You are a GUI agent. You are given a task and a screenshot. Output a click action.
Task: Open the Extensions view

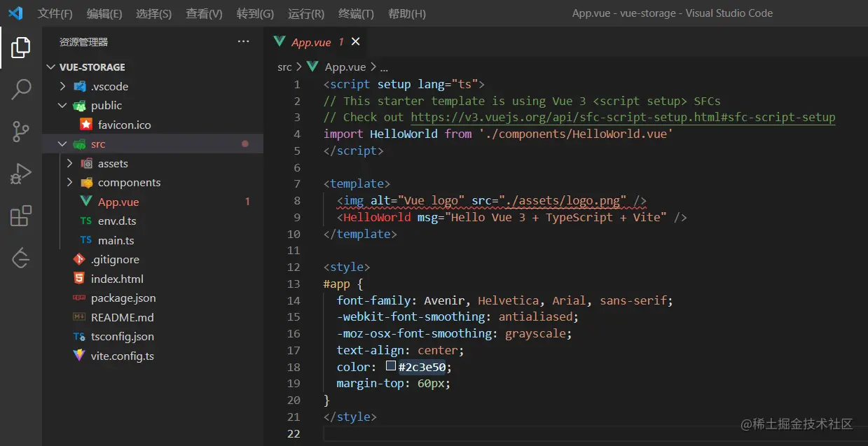pyautogui.click(x=21, y=216)
